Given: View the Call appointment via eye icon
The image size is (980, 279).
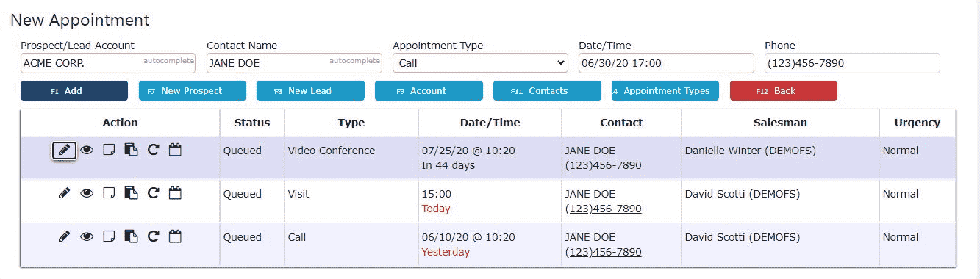Looking at the screenshot, I should 87,237.
